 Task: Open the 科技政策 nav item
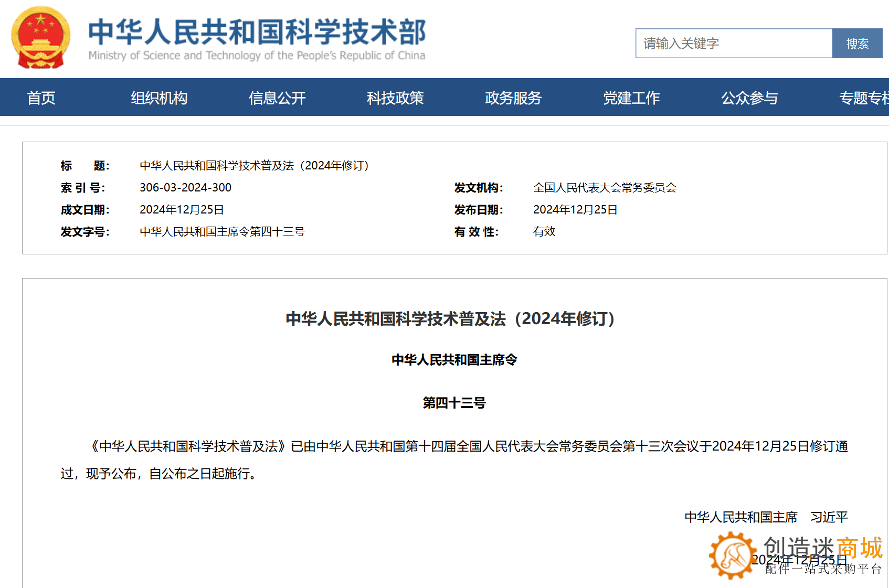[395, 98]
